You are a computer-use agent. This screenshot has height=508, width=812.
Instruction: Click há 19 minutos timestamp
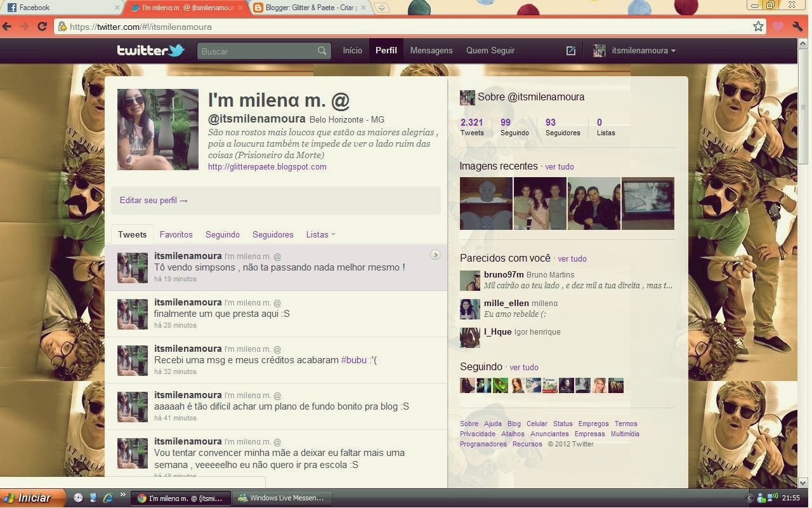pyautogui.click(x=175, y=279)
